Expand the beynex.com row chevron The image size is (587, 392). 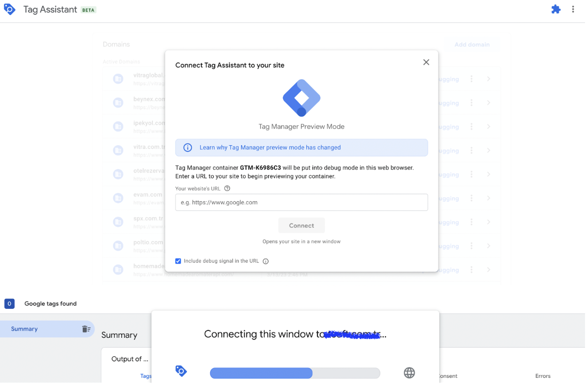(x=488, y=103)
